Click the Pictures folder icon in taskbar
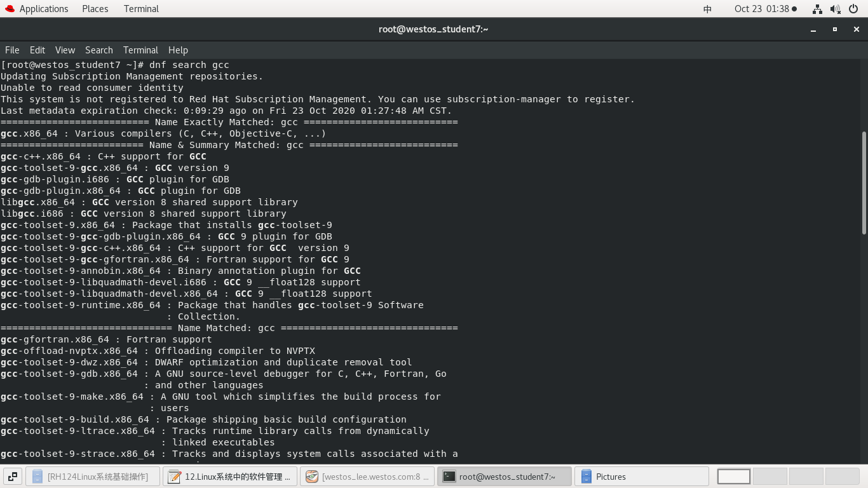Viewport: 868px width, 488px height. click(x=587, y=477)
